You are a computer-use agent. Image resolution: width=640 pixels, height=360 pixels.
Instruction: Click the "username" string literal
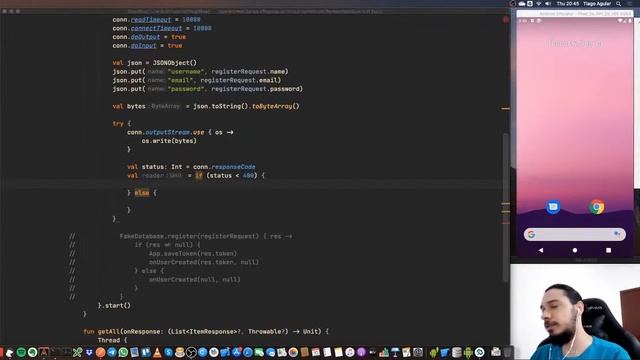[x=186, y=71]
